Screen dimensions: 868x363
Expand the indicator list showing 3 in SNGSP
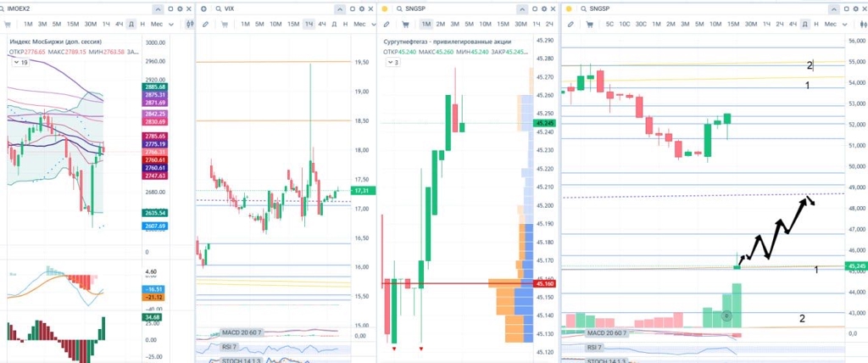click(x=392, y=63)
